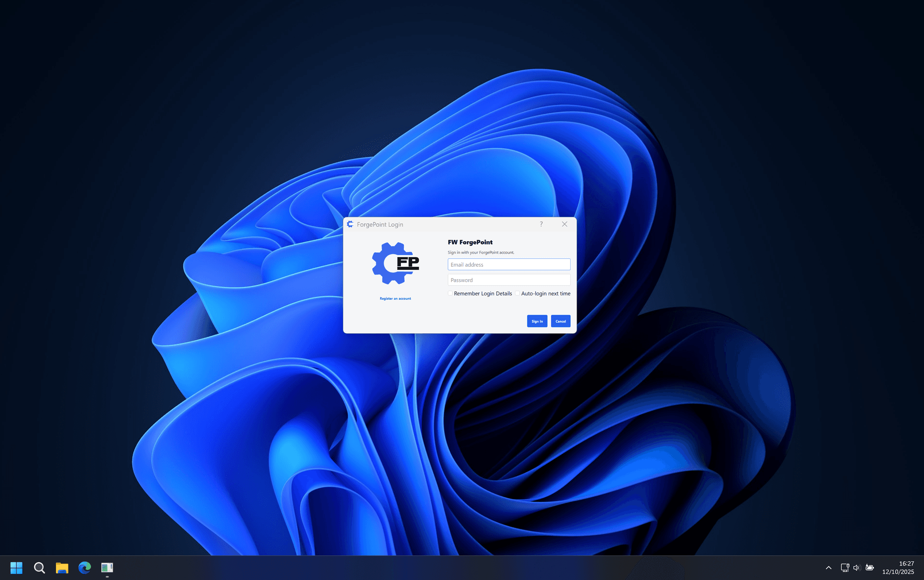Open Windows Search

pyautogui.click(x=39, y=568)
